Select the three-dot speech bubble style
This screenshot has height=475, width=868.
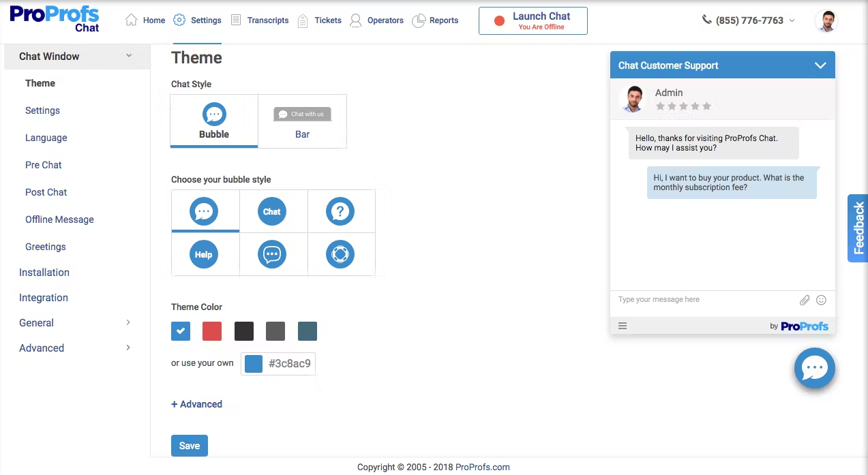tap(204, 211)
